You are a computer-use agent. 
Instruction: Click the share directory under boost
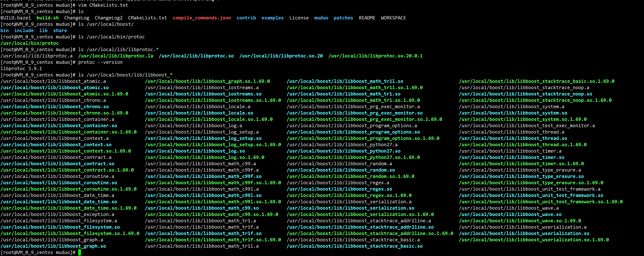coord(60,31)
